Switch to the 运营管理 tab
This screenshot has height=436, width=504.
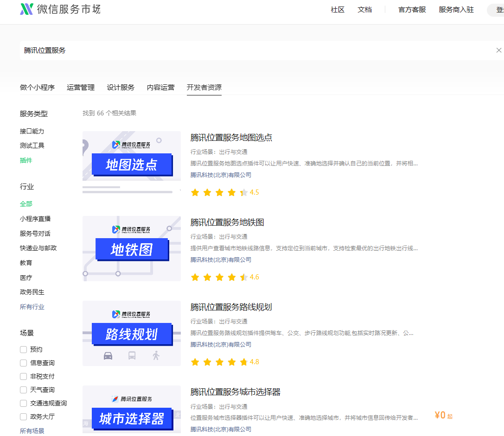click(x=81, y=88)
